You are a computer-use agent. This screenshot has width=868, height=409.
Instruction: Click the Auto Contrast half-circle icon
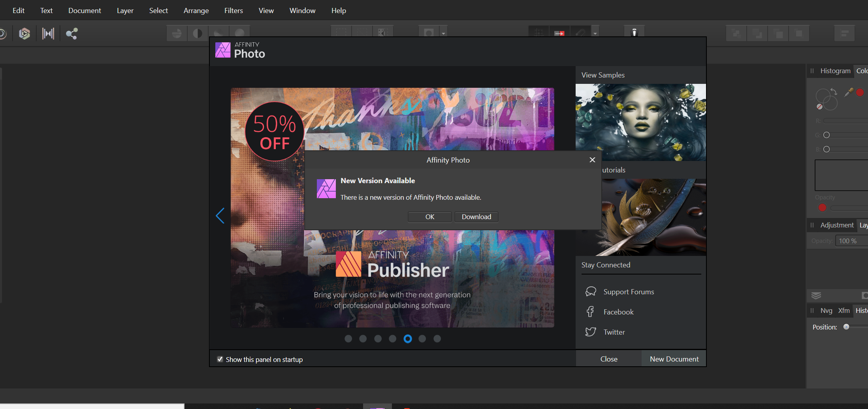point(198,33)
